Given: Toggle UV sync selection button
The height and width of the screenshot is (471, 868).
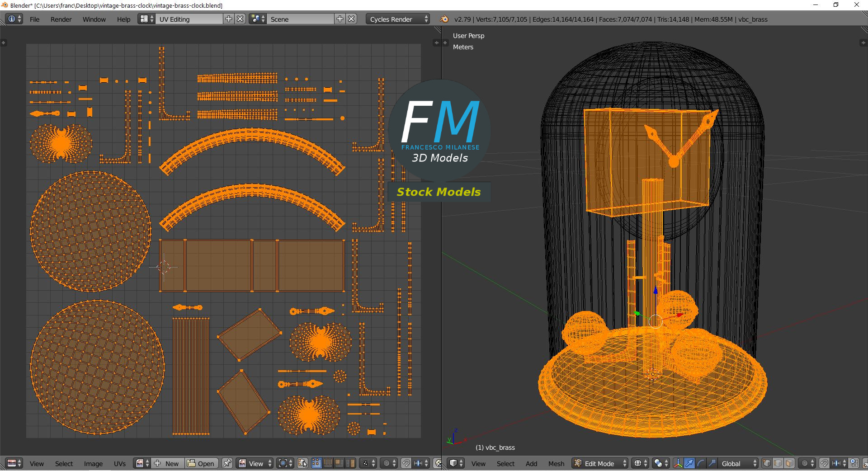Looking at the screenshot, I should coord(303,463).
